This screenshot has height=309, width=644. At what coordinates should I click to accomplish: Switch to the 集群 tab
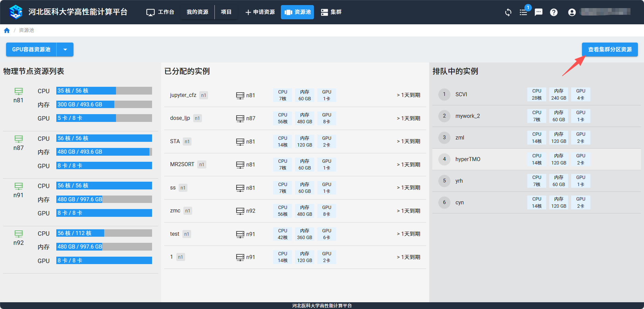point(331,12)
